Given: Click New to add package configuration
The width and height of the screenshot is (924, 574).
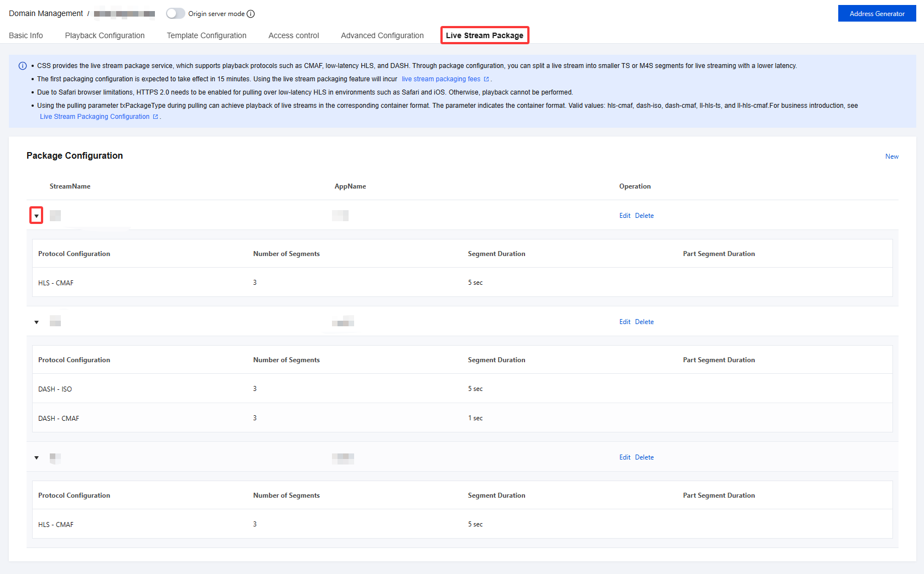Looking at the screenshot, I should tap(891, 156).
